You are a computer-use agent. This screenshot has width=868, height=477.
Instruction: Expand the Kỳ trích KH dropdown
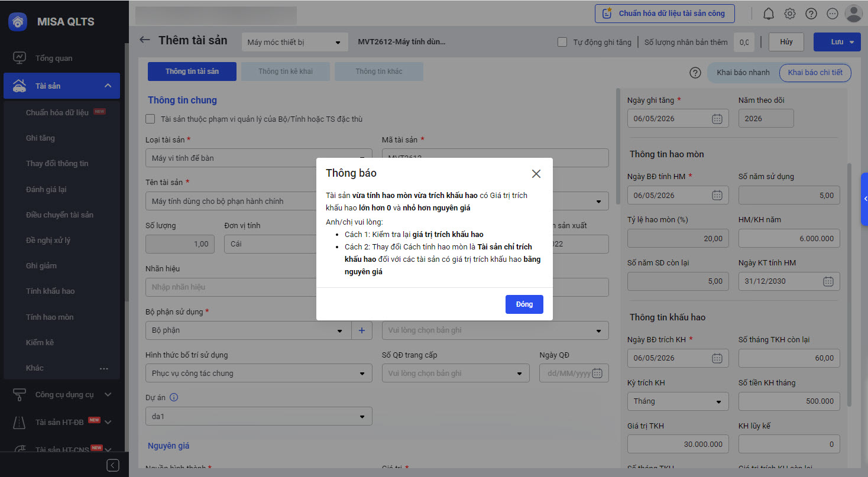coord(678,401)
